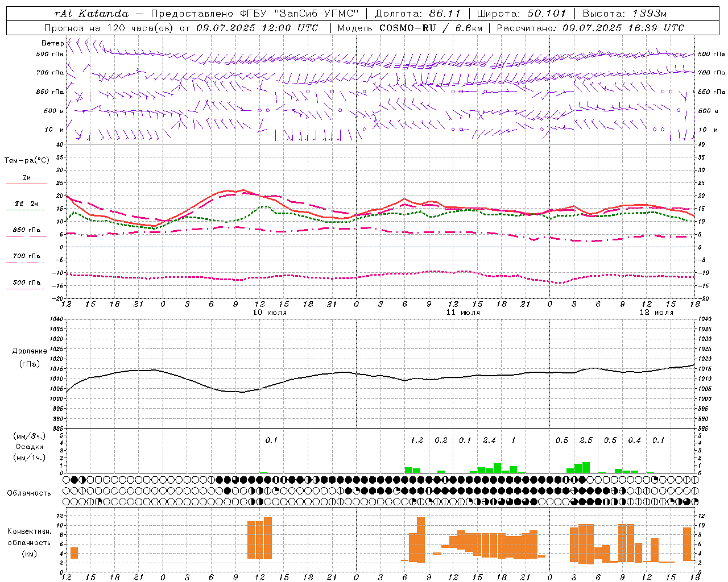Click the dashed line sample under Td 2м
The image size is (728, 582).
(25, 210)
